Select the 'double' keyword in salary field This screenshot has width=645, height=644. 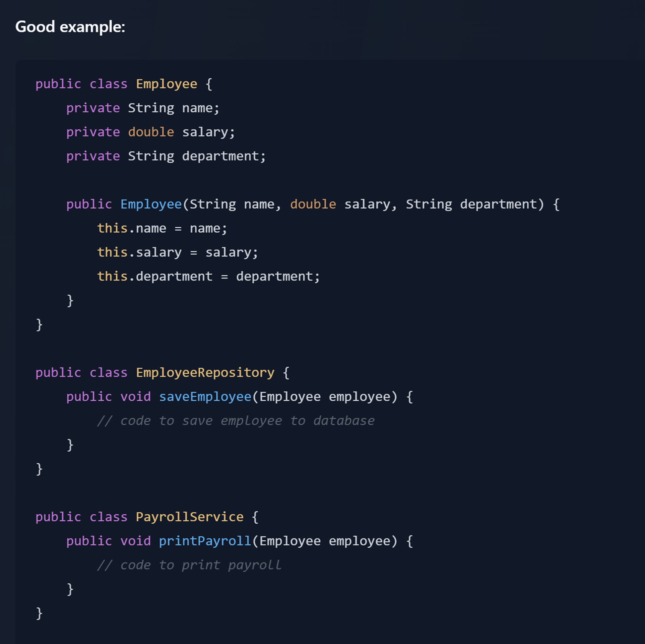(151, 132)
